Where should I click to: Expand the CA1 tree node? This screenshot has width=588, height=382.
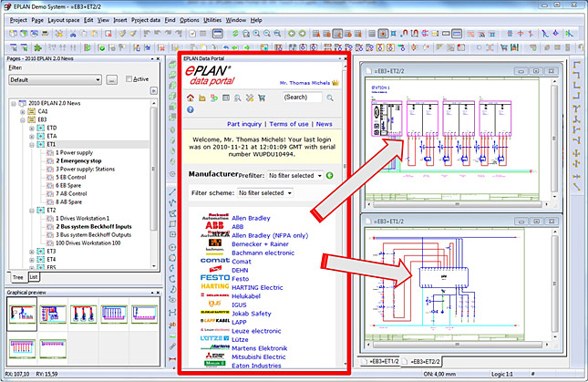point(23,112)
